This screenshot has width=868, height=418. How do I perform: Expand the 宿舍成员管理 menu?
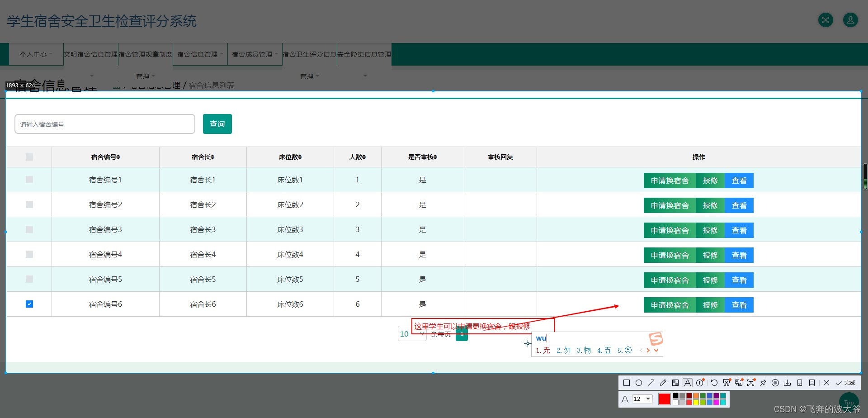click(255, 54)
